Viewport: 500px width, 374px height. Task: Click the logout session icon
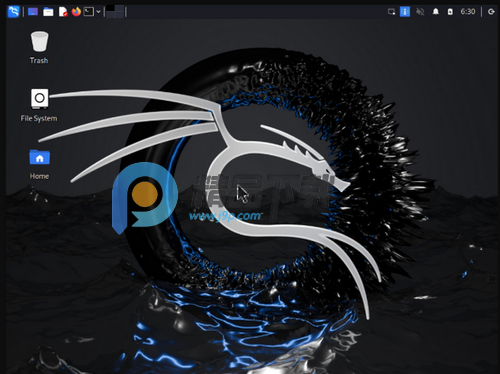[x=491, y=12]
